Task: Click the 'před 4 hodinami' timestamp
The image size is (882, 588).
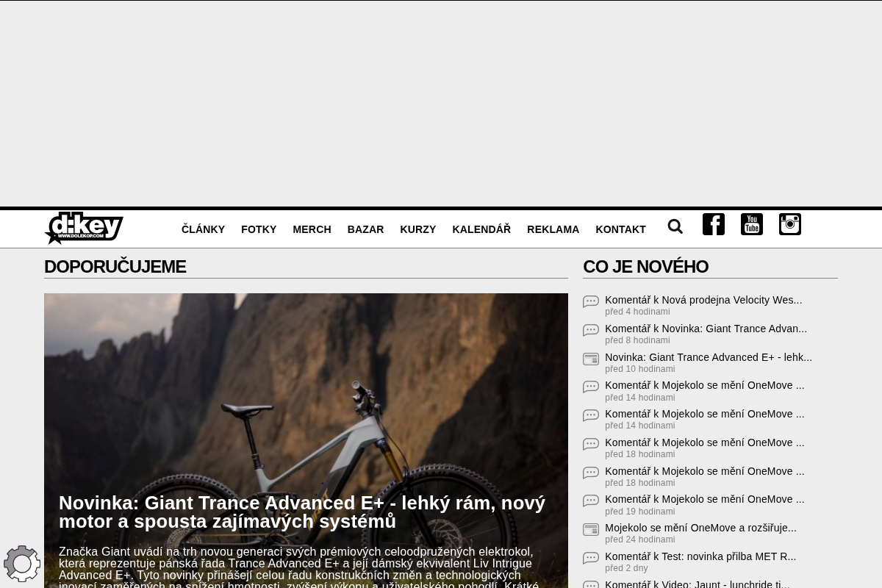Action: (637, 312)
